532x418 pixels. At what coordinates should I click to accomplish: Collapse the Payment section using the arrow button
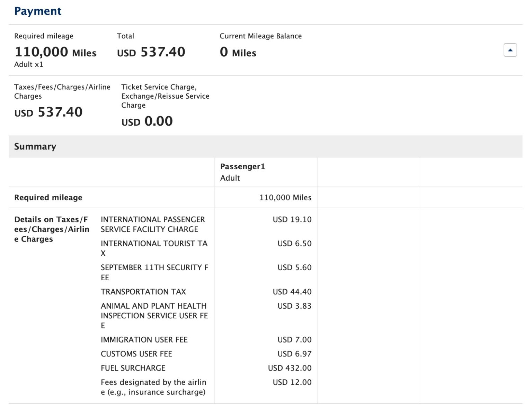(x=510, y=50)
